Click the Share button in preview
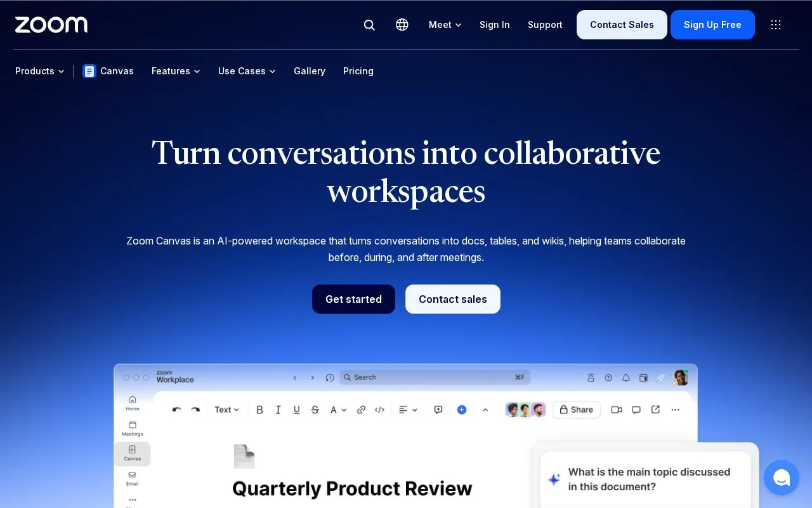This screenshot has width=812, height=508. point(577,410)
